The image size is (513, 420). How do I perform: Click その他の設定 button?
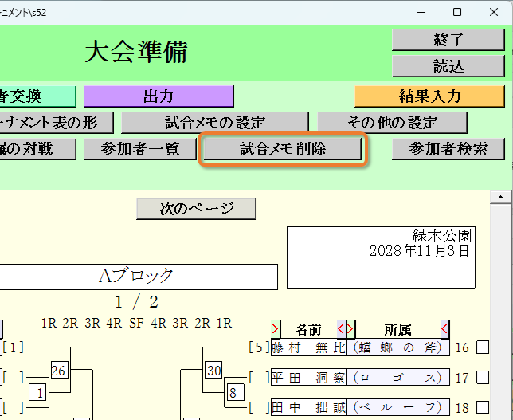[392, 123]
